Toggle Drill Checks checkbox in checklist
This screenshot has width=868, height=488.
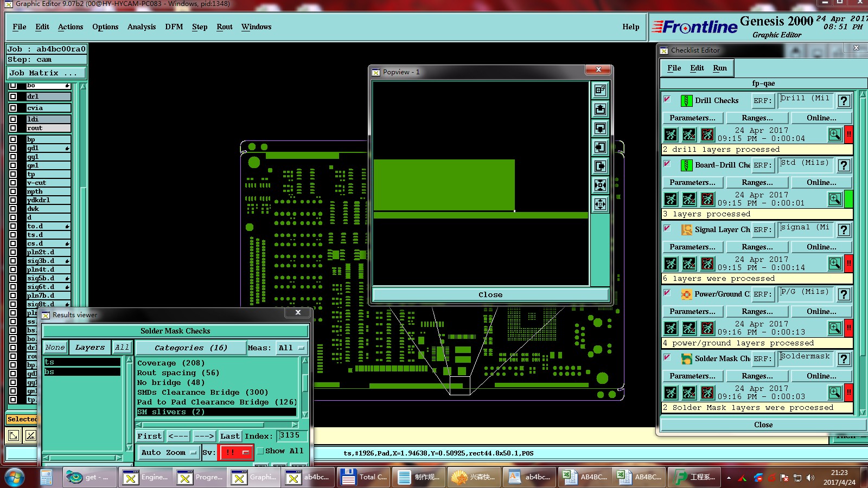click(667, 99)
